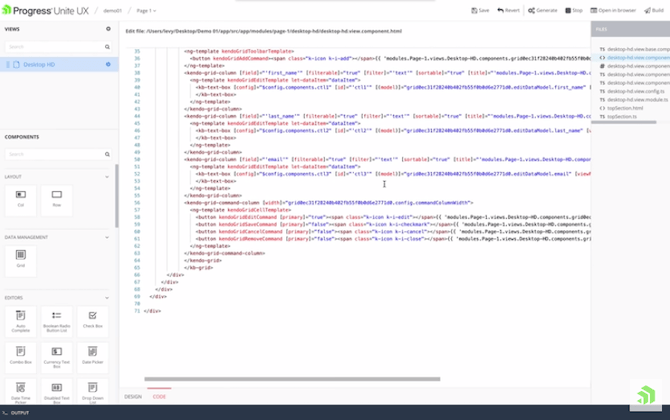Click the Progress floating logo button
The width and height of the screenshot is (670, 420).
pos(646,395)
